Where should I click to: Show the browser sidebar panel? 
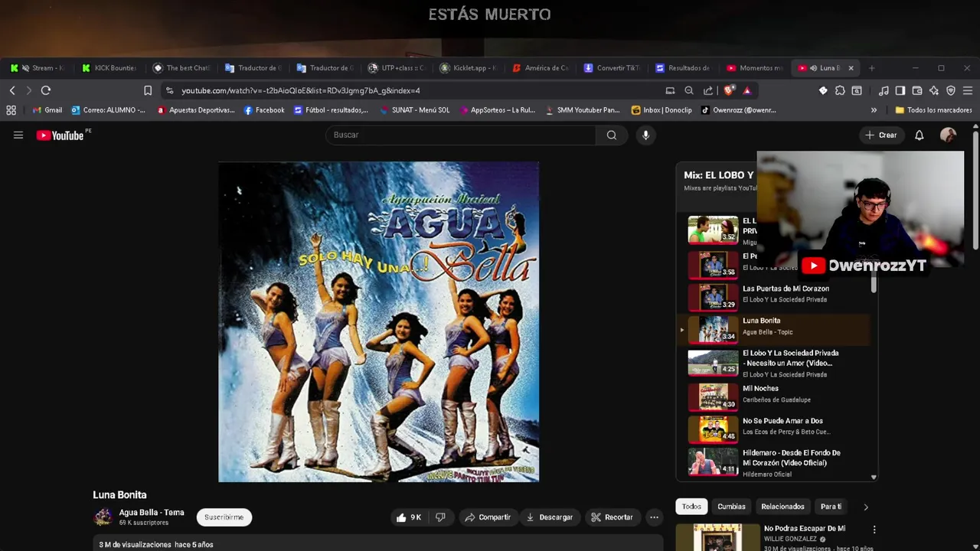pyautogui.click(x=900, y=90)
